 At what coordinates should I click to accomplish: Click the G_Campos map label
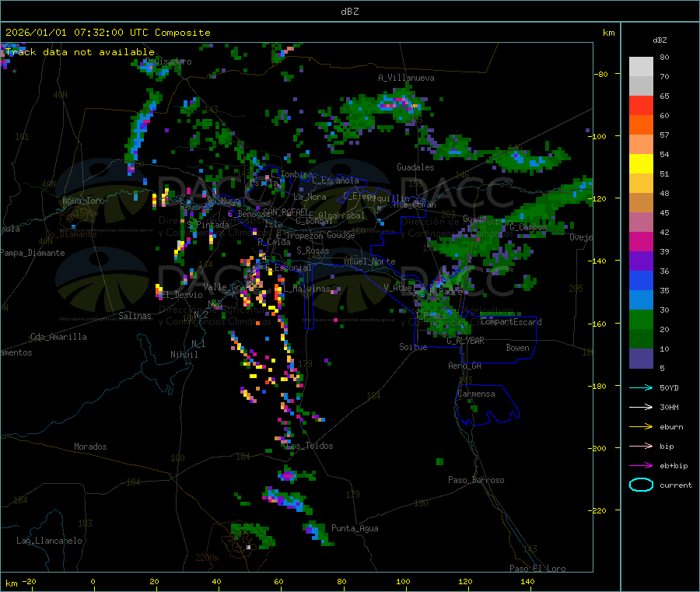(528, 227)
